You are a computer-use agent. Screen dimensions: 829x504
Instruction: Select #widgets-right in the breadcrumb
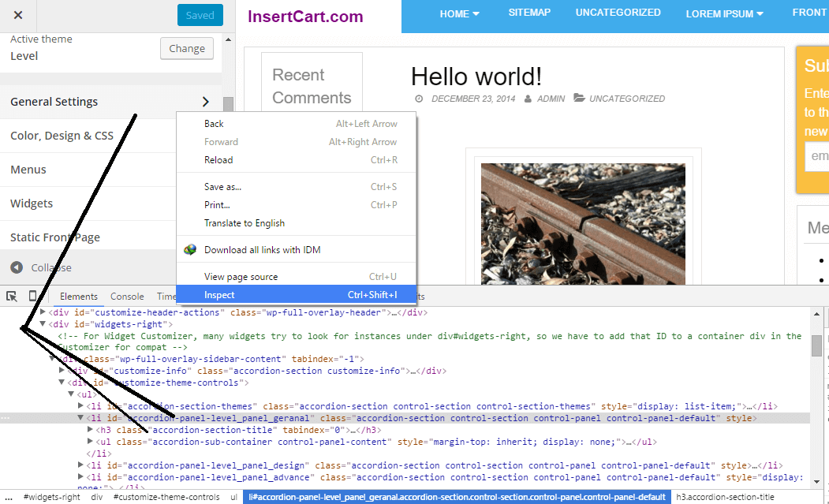[x=52, y=497]
